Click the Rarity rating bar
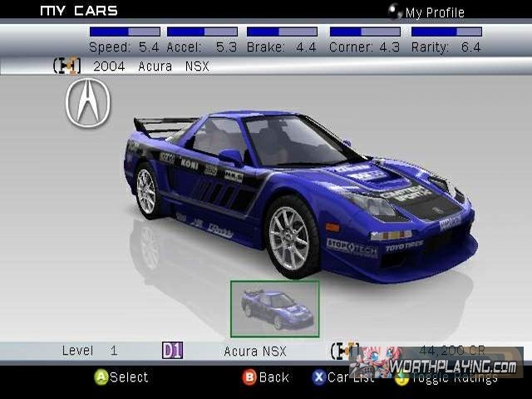 coord(446,32)
